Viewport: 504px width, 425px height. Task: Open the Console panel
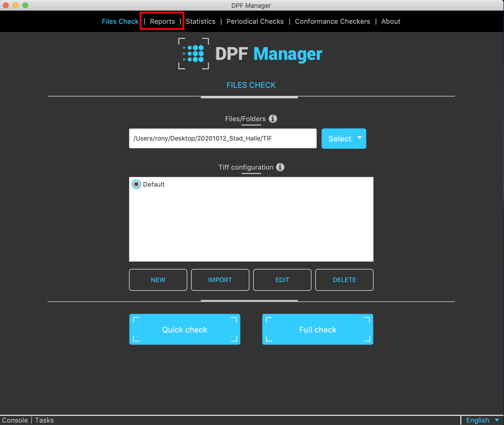[x=15, y=420]
